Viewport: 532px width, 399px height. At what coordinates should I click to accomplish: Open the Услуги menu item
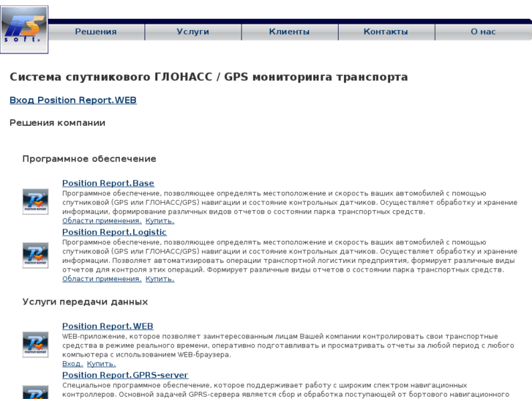tap(192, 32)
